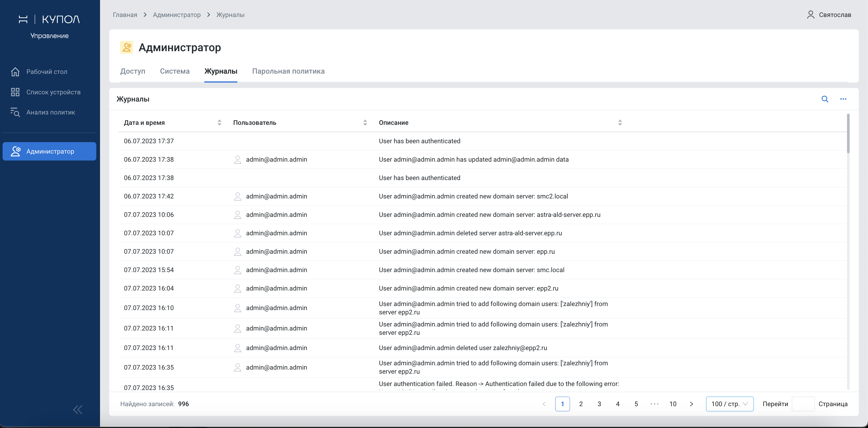Open Список устройств grid icon
Image resolution: width=868 pixels, height=428 pixels.
point(15,92)
